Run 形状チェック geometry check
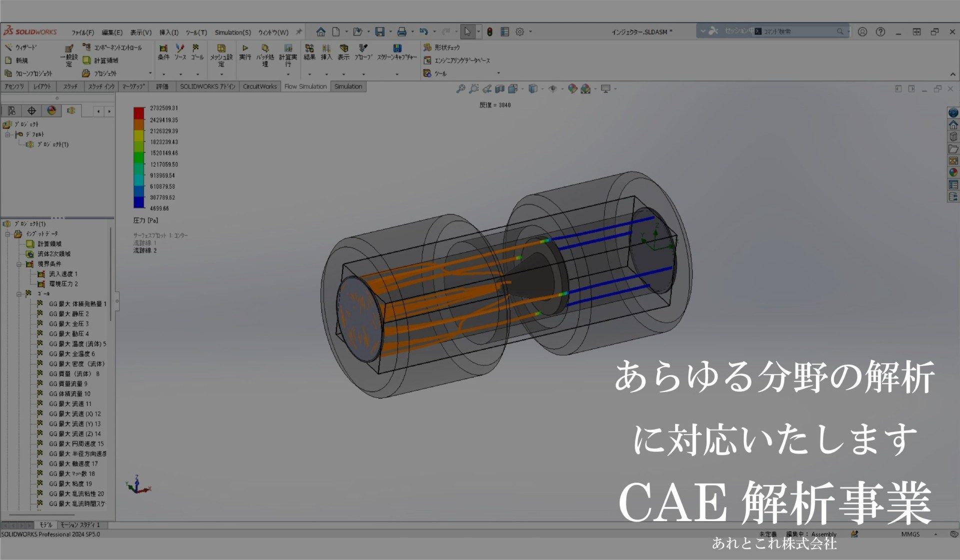This screenshot has width=960, height=560. pos(441,47)
